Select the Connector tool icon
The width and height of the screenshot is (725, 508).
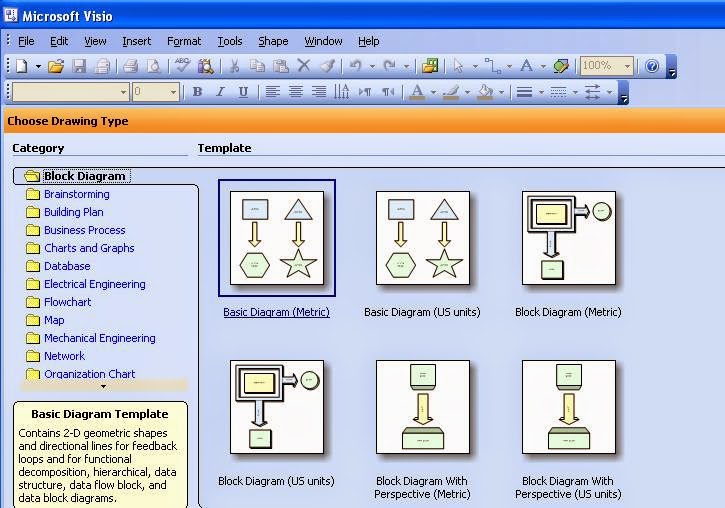(x=492, y=66)
